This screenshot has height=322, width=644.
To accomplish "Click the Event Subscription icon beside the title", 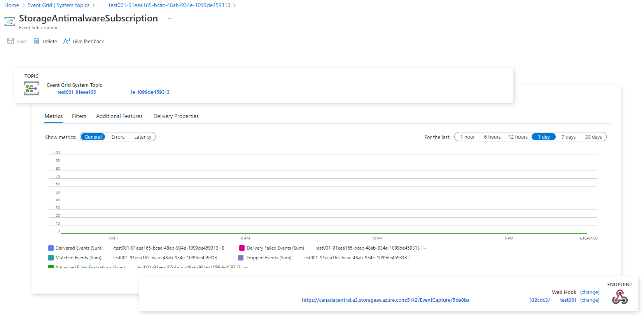I will tap(10, 21).
